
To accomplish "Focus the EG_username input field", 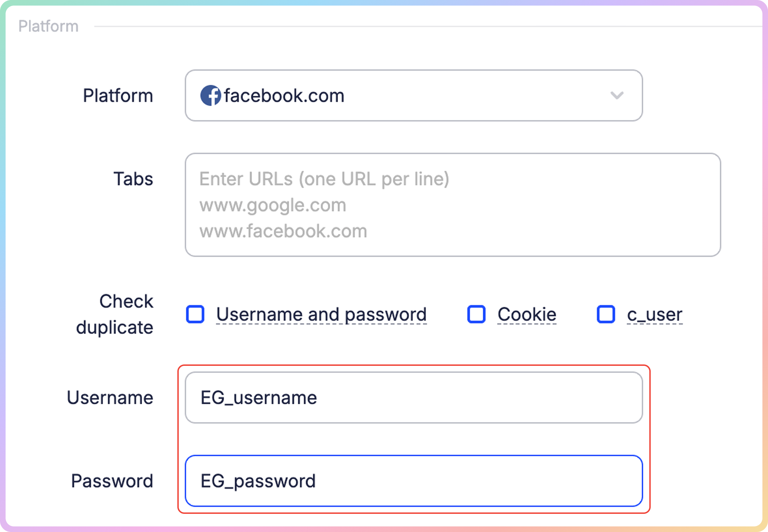I will pyautogui.click(x=414, y=398).
